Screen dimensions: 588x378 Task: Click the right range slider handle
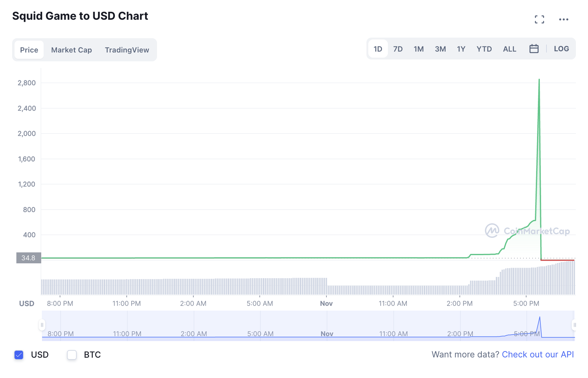pos(574,325)
